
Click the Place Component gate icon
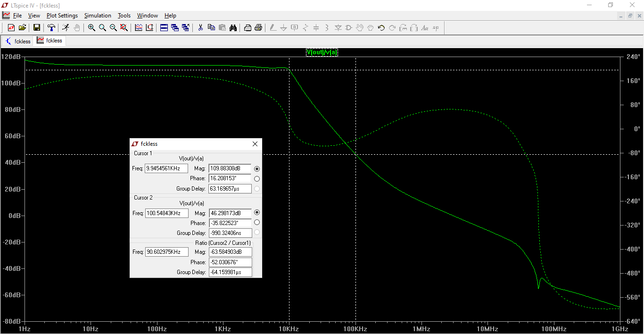tap(349, 28)
